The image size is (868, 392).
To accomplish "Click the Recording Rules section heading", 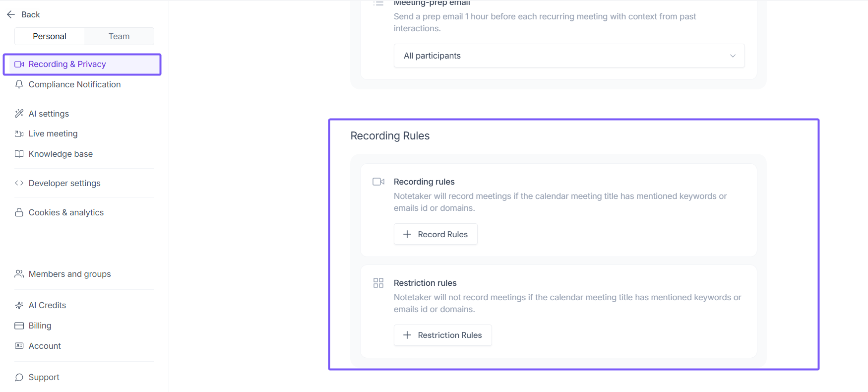I will [390, 136].
